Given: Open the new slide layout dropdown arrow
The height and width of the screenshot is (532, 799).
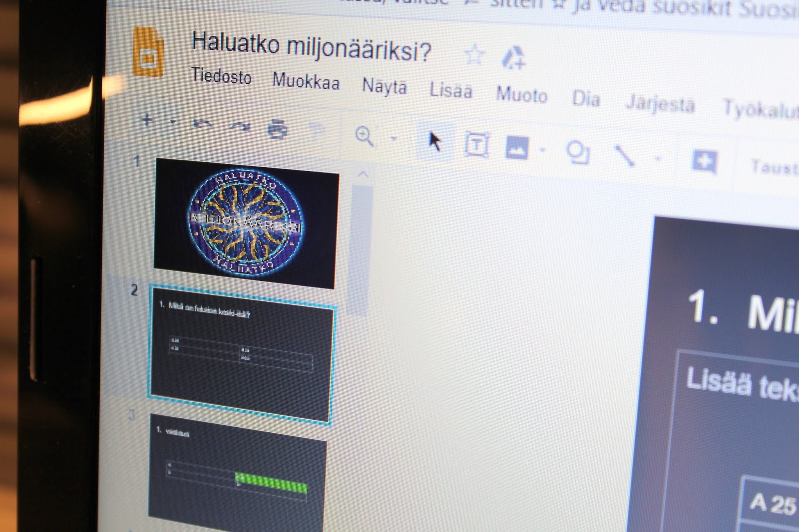Looking at the screenshot, I should pos(173,121).
